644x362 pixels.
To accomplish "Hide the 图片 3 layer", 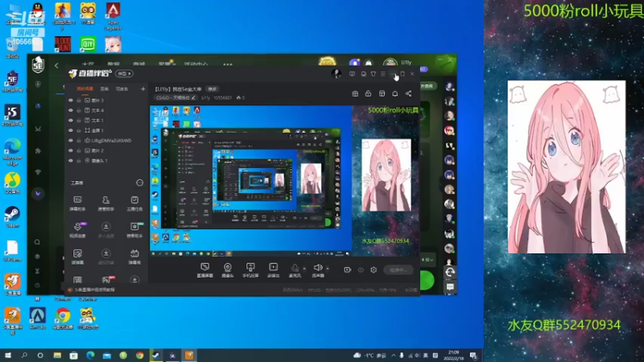I will [71, 100].
